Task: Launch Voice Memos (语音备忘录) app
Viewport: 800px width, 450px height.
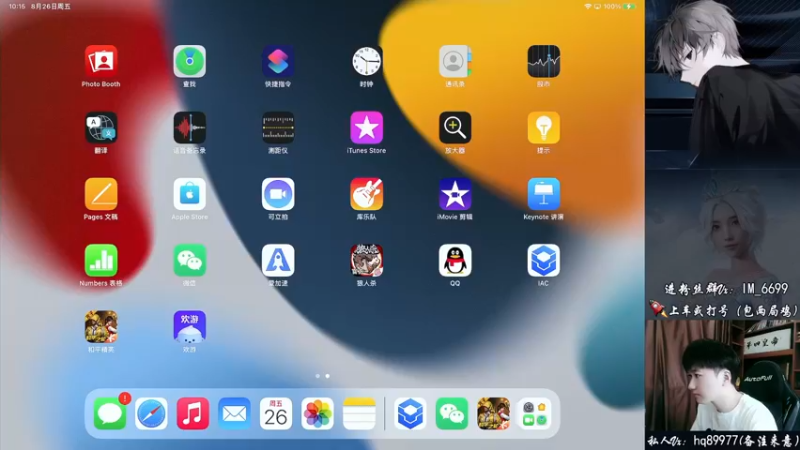Action: click(x=189, y=128)
